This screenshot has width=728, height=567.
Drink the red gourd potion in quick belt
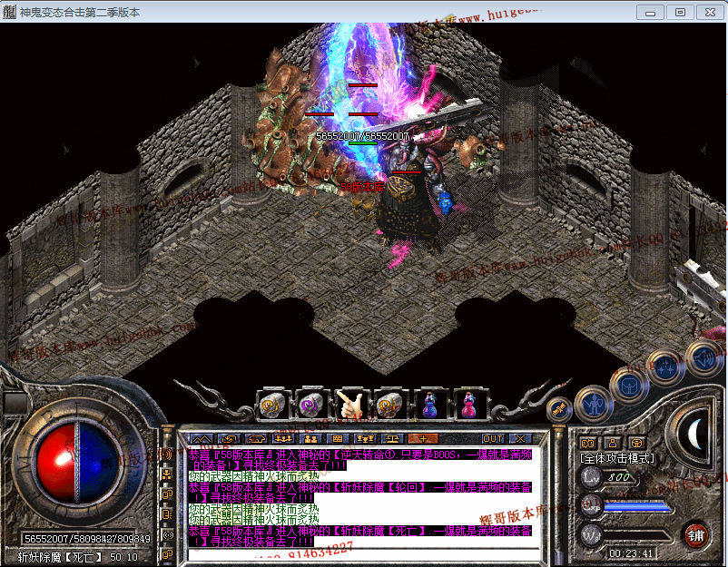point(469,405)
